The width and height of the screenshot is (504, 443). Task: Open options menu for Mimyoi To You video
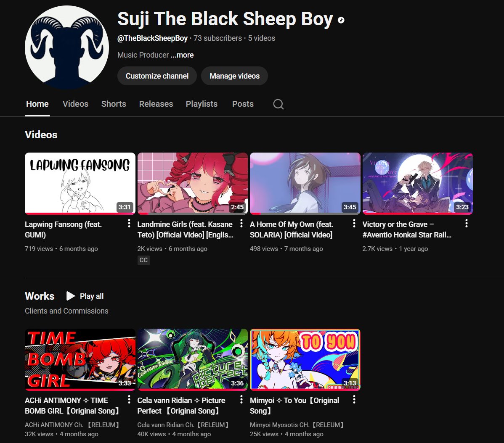point(354,399)
